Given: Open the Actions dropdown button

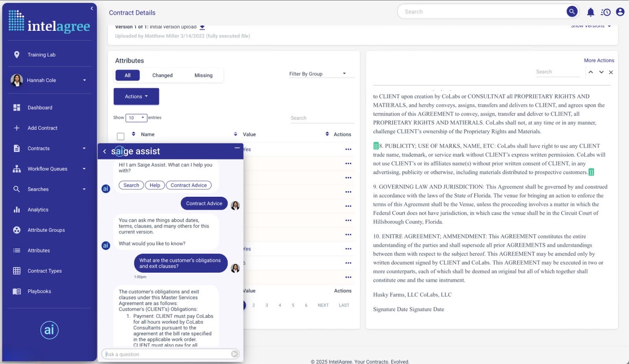Looking at the screenshot, I should tap(136, 96).
